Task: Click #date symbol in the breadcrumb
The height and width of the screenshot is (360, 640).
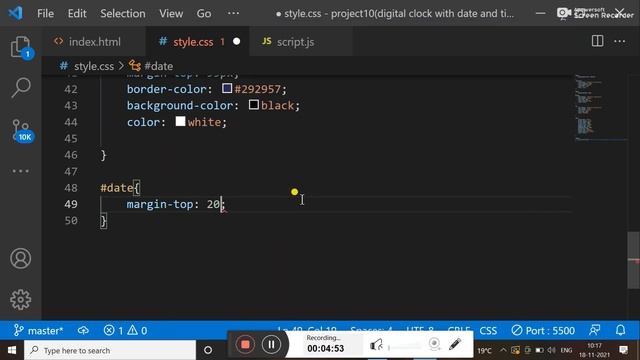Action: point(158,66)
